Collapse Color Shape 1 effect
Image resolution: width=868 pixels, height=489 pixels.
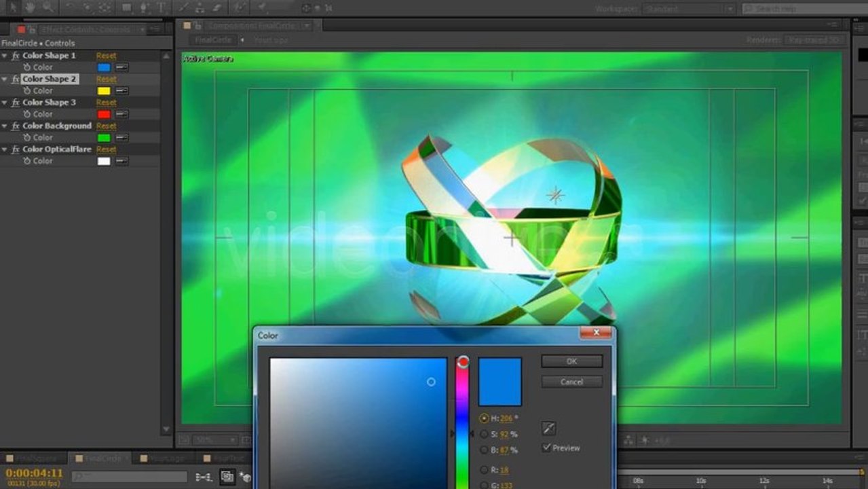pyautogui.click(x=5, y=56)
